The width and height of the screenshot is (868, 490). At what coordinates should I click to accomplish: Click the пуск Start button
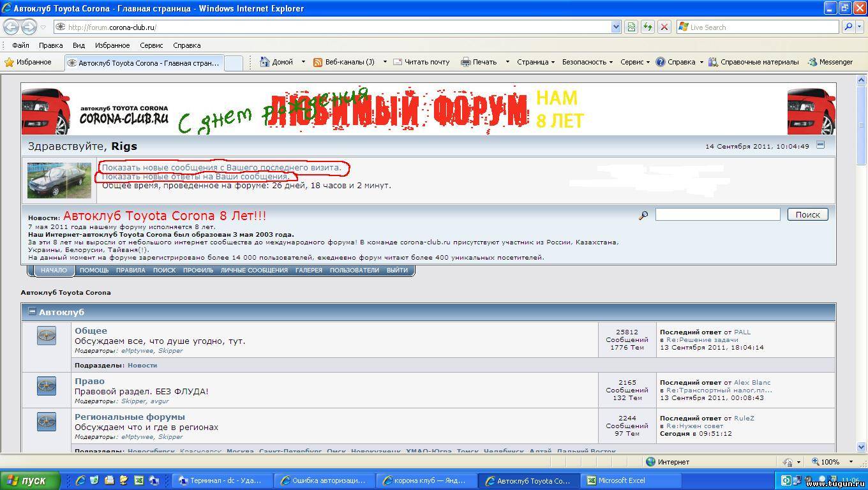point(30,480)
